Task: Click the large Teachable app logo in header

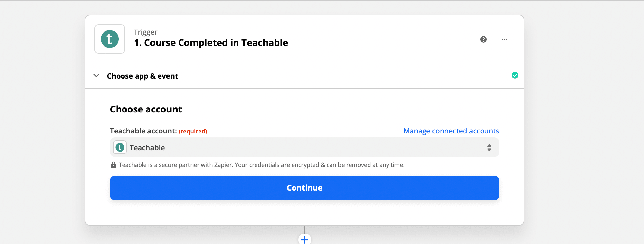Action: [110, 39]
